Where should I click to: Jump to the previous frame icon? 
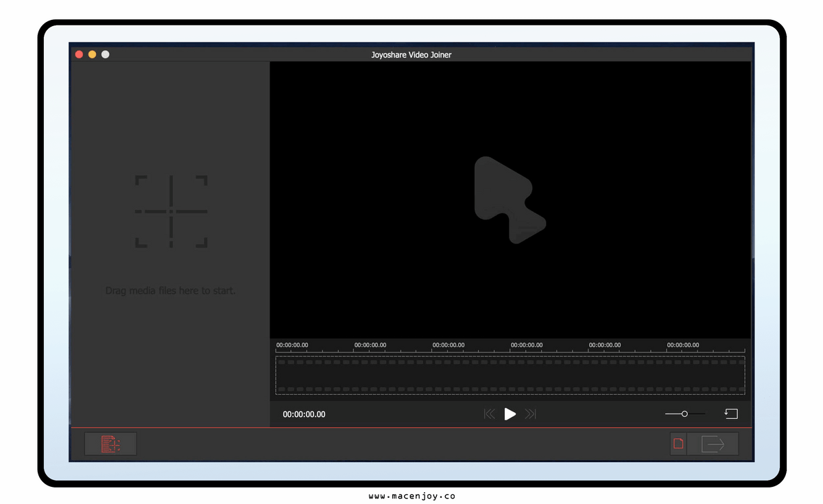(x=489, y=414)
